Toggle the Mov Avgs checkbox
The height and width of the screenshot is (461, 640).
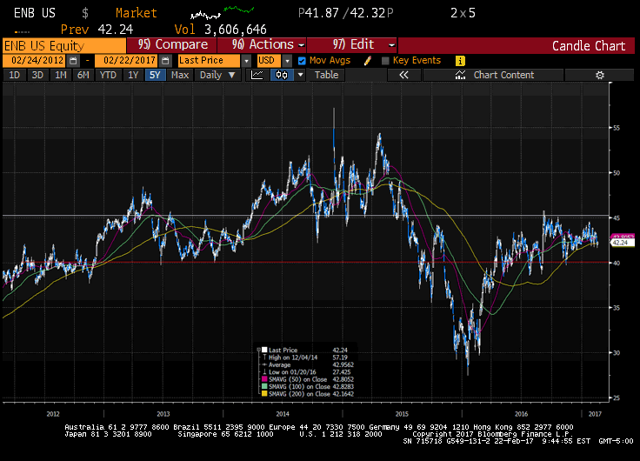click(302, 61)
